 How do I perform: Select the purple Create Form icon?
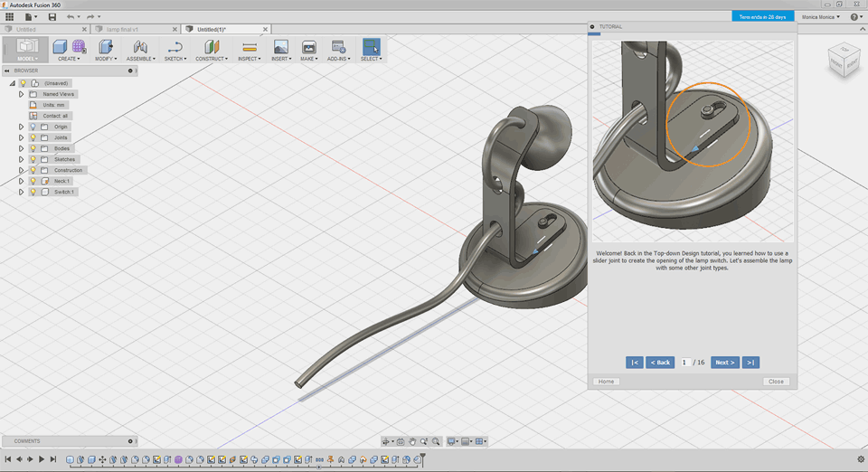[x=79, y=46]
